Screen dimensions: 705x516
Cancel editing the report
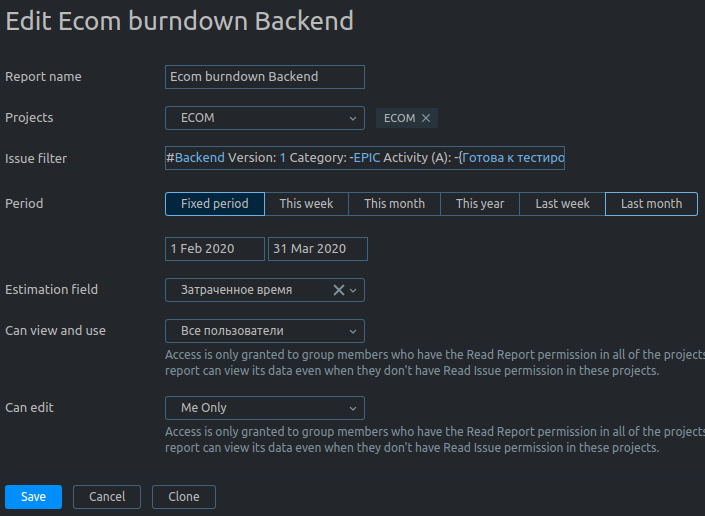[x=107, y=497]
